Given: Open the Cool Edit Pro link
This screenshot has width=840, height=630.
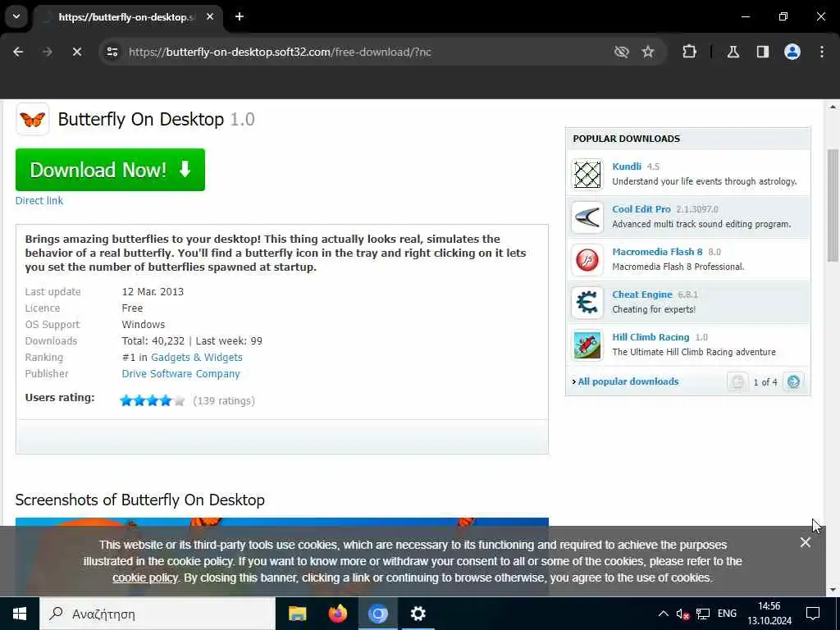Looking at the screenshot, I should click(x=641, y=209).
